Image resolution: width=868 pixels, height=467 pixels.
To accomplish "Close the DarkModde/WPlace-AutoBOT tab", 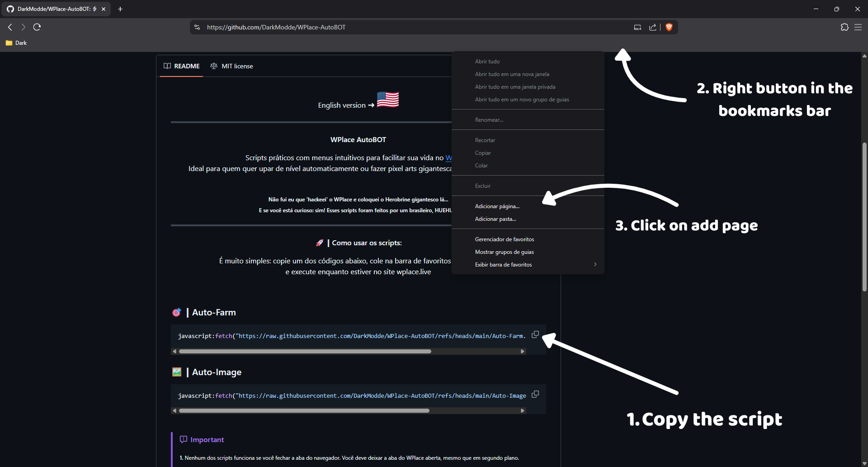I will point(104,9).
